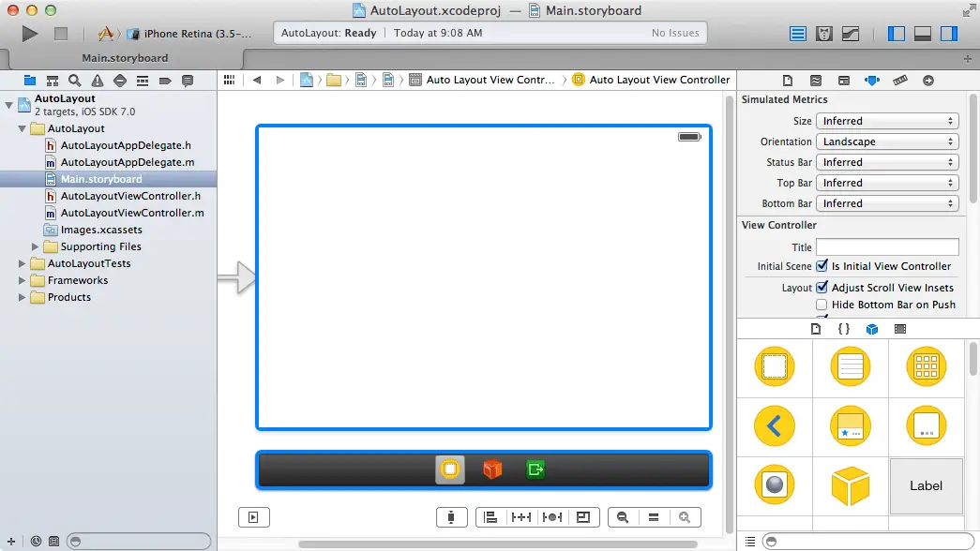Image resolution: width=980 pixels, height=551 pixels.
Task: Click the Stop button in toolbar
Action: (61, 34)
